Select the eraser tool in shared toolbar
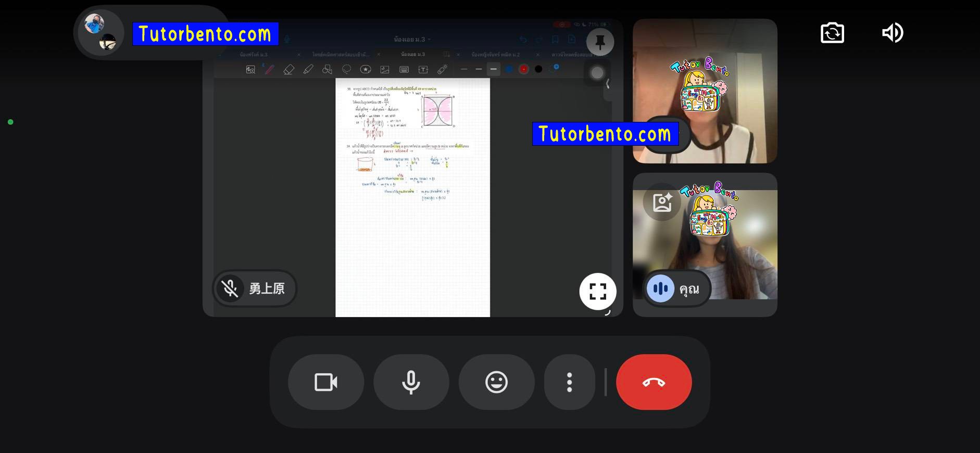 pyautogui.click(x=288, y=69)
